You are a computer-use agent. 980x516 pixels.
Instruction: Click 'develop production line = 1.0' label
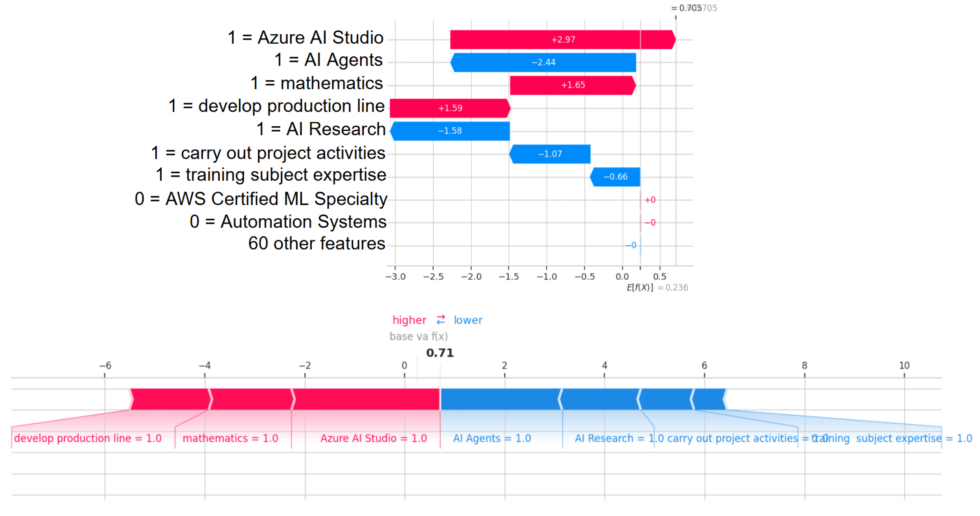tap(88, 438)
